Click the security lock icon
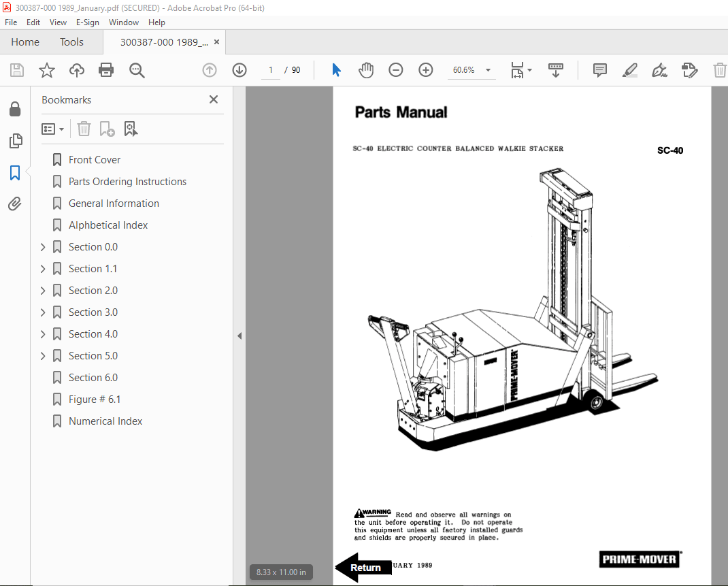 pyautogui.click(x=15, y=109)
